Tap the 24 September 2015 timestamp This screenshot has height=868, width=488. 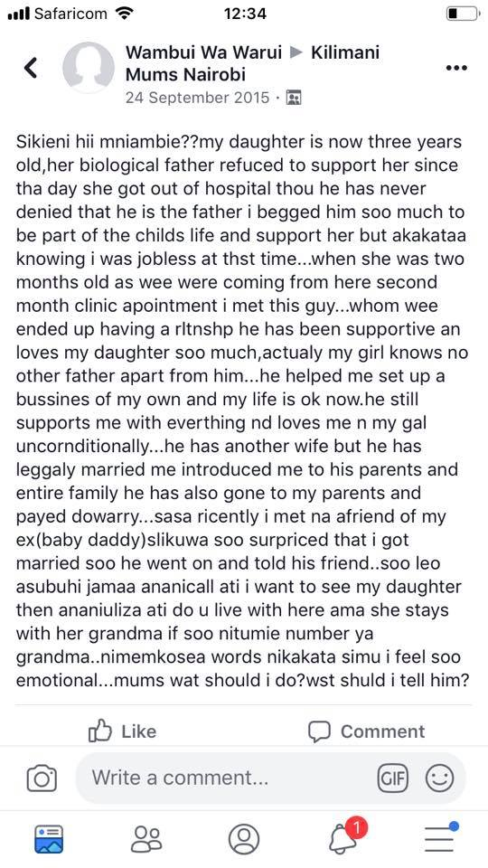197,98
